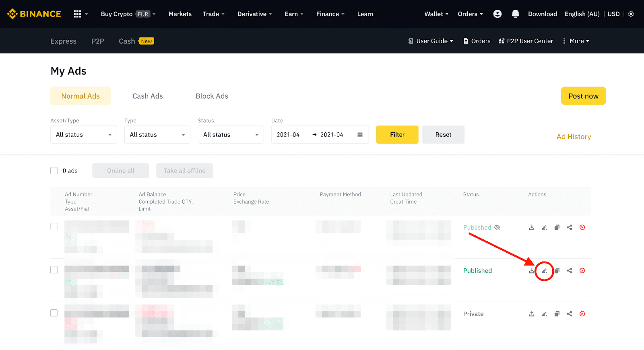Close the second-row Published ad with red X
This screenshot has width=644, height=350.
click(x=582, y=271)
